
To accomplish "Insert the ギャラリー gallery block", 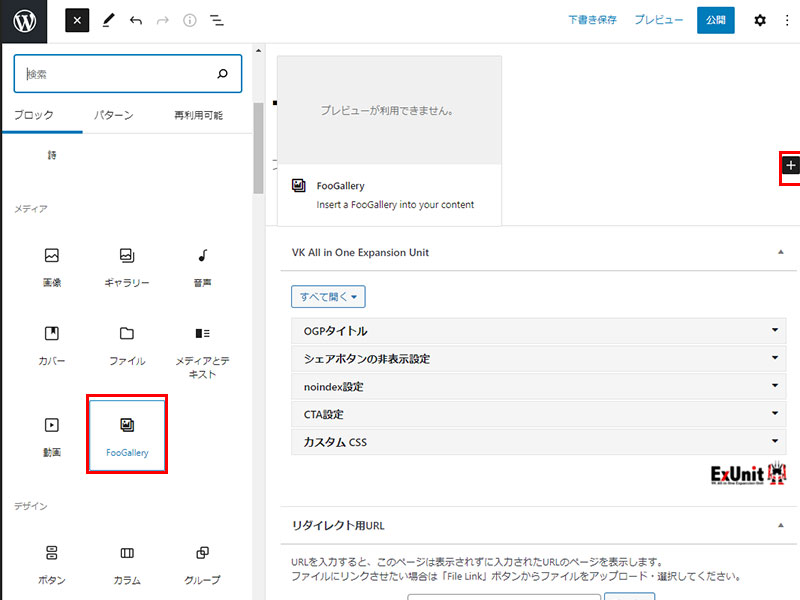I will pos(127,266).
